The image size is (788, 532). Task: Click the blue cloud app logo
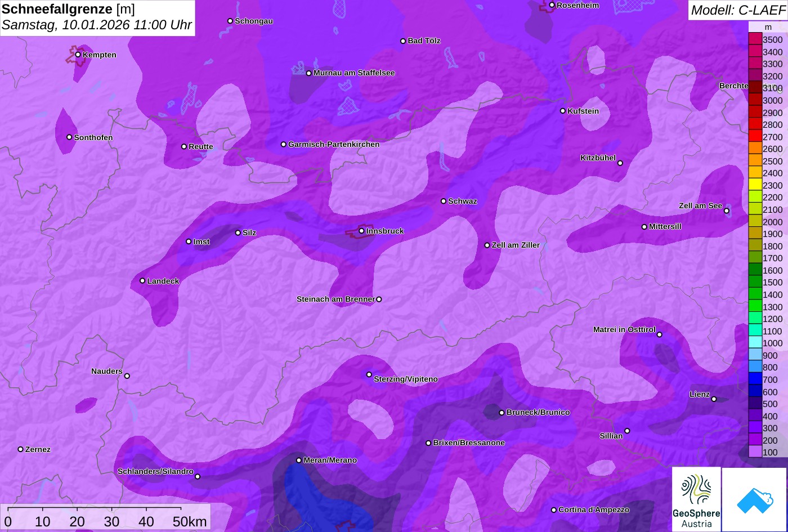(x=755, y=499)
